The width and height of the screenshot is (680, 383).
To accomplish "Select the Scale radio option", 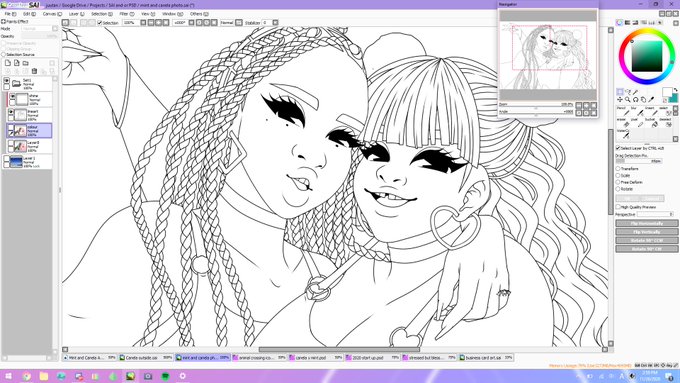I will (618, 176).
